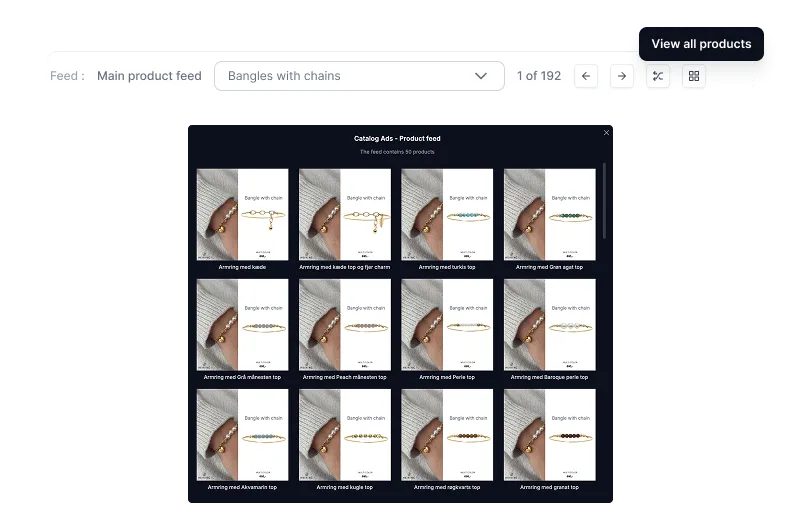This screenshot has height=525, width=800.
Task: Open the Armring med Peach månesten top thumbnail
Action: (345, 324)
